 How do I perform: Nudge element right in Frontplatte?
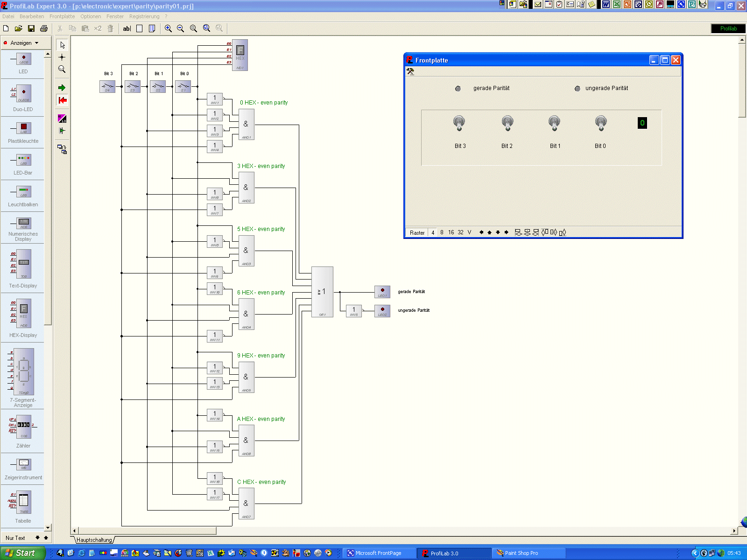(507, 232)
